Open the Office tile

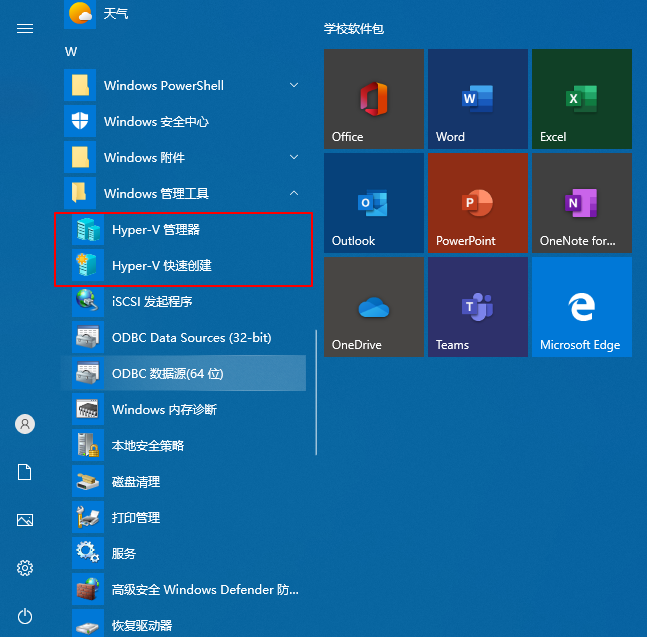[373, 99]
